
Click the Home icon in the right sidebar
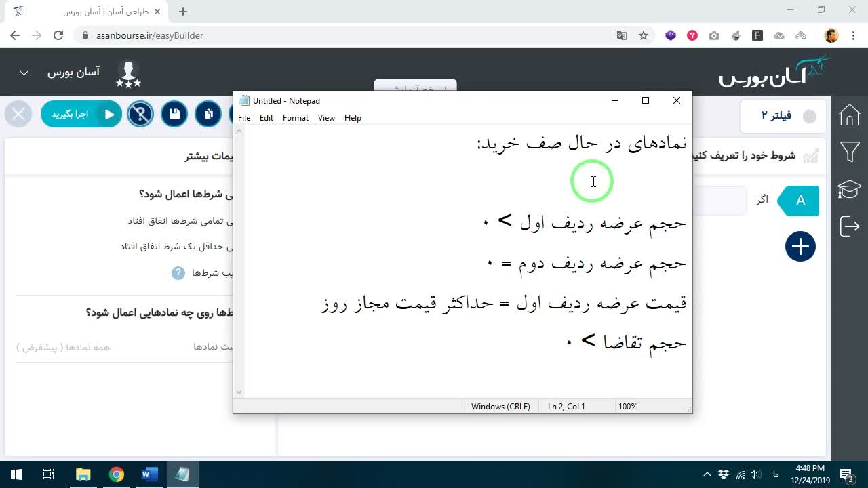coord(850,115)
